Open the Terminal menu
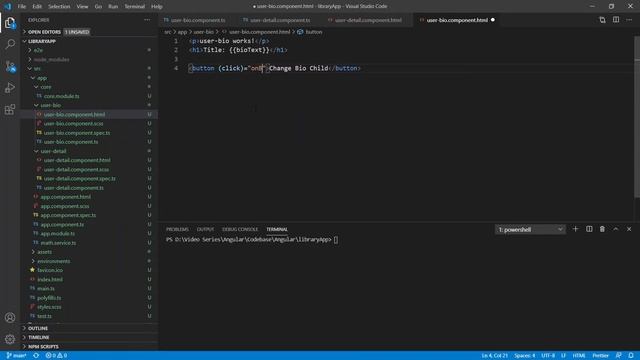Image resolution: width=640 pixels, height=360 pixels. click(134, 7)
